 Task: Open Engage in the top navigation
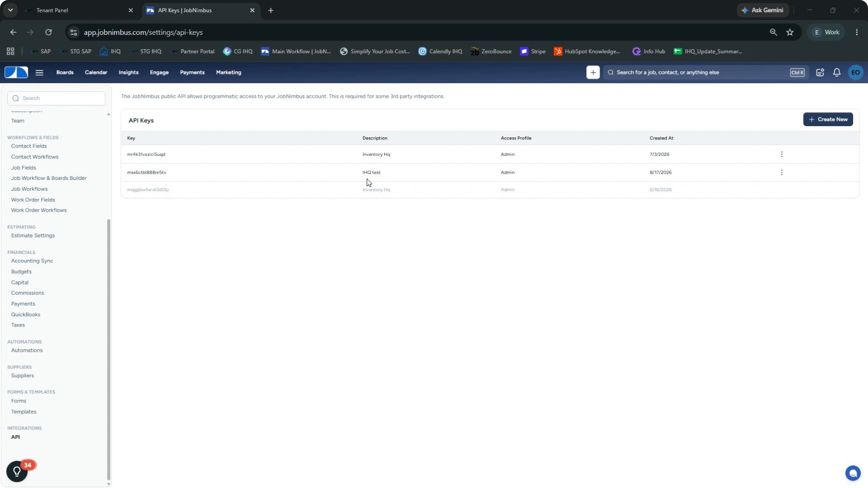click(x=159, y=72)
